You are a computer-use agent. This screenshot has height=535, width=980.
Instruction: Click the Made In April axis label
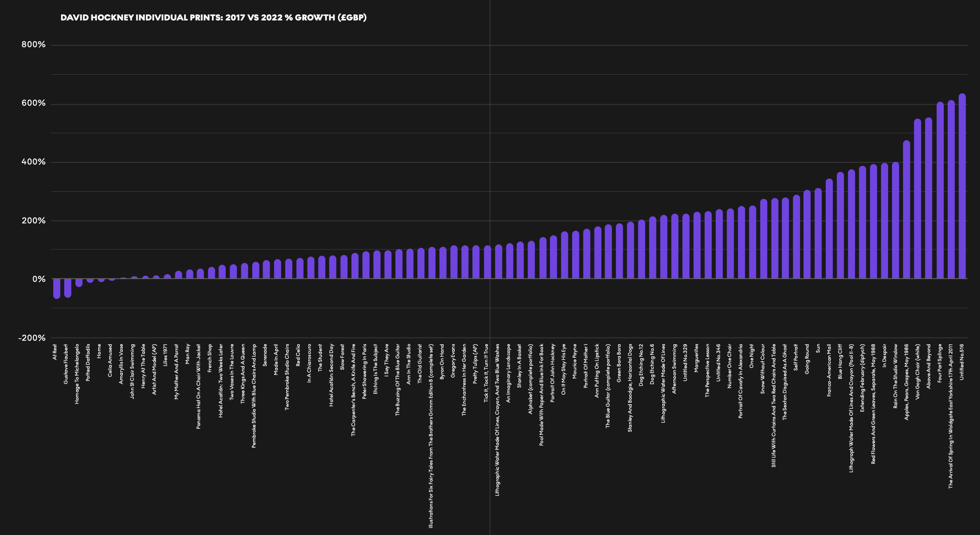(276, 360)
